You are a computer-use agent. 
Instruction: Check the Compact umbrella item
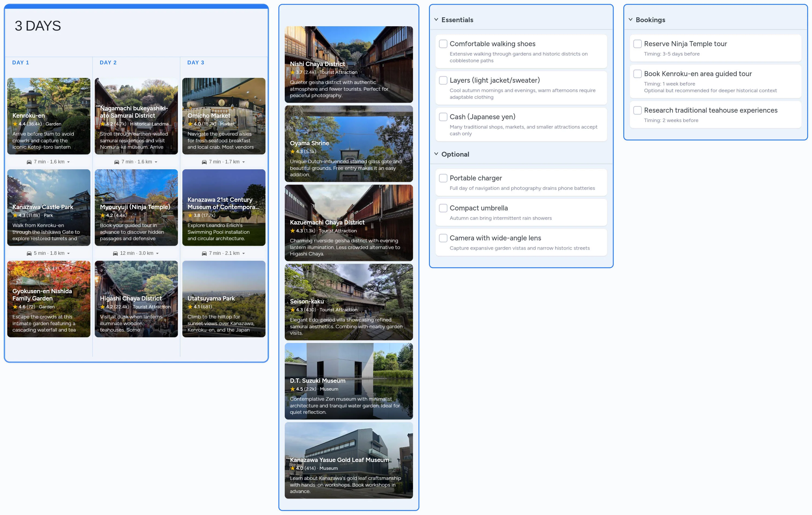click(x=443, y=208)
